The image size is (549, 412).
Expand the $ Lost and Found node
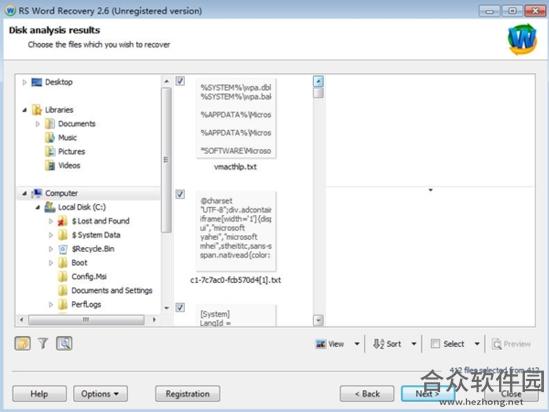point(51,221)
